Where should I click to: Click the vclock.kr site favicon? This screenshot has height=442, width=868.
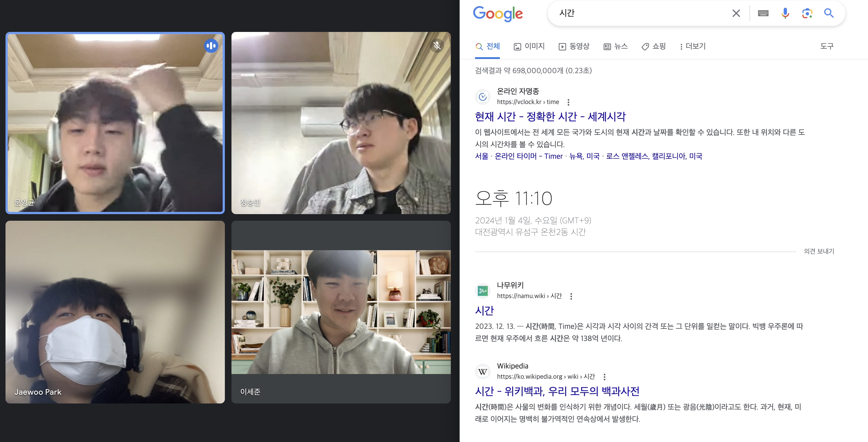[x=482, y=97]
